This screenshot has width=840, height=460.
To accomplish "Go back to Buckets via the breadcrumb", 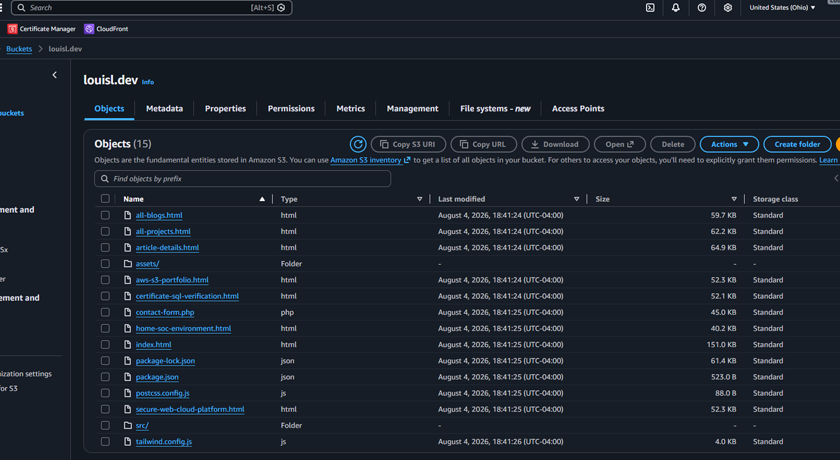I will coord(19,49).
